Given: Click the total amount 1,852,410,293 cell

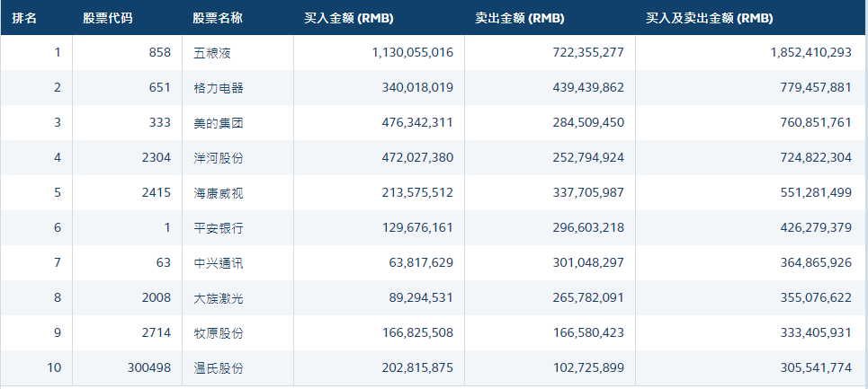Looking at the screenshot, I should (810, 53).
